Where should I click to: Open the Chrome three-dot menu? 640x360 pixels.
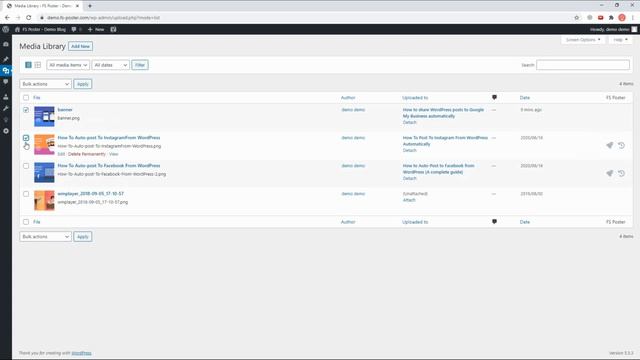click(633, 18)
